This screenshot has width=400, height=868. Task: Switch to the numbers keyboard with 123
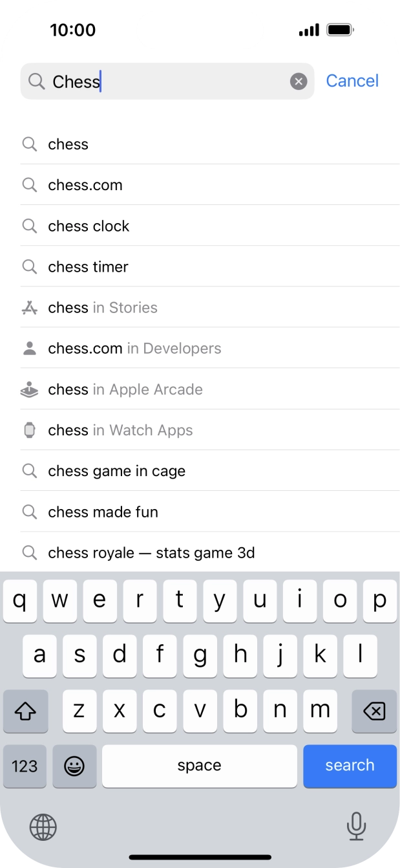[25, 766]
